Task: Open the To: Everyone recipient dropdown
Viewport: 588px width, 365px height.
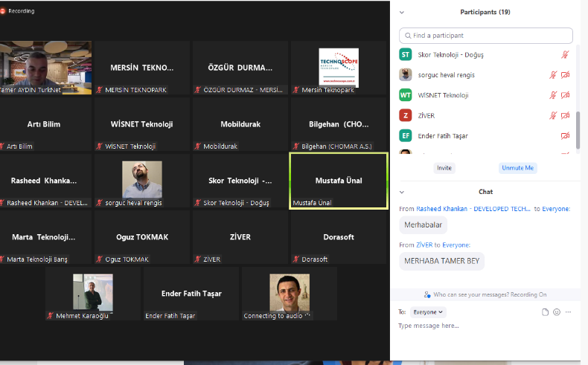Action: tap(427, 311)
